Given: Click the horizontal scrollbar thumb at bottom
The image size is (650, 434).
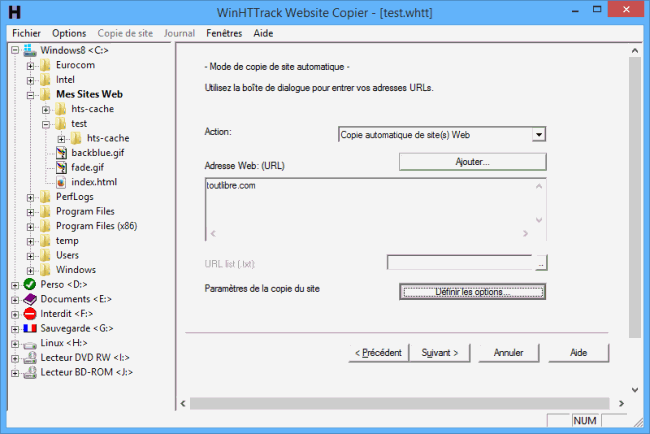Looking at the screenshot, I should pos(400,403).
